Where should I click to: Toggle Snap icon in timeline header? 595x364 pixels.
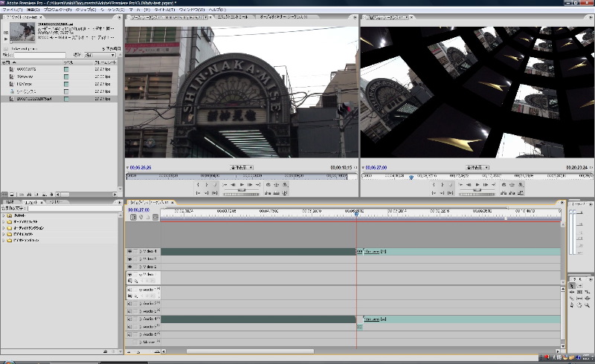coord(133,217)
